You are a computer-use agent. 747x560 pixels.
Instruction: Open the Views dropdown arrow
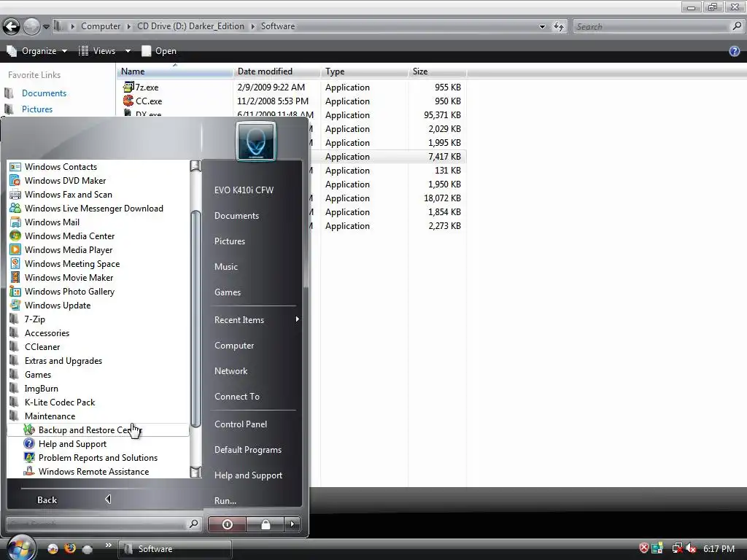[x=128, y=51]
